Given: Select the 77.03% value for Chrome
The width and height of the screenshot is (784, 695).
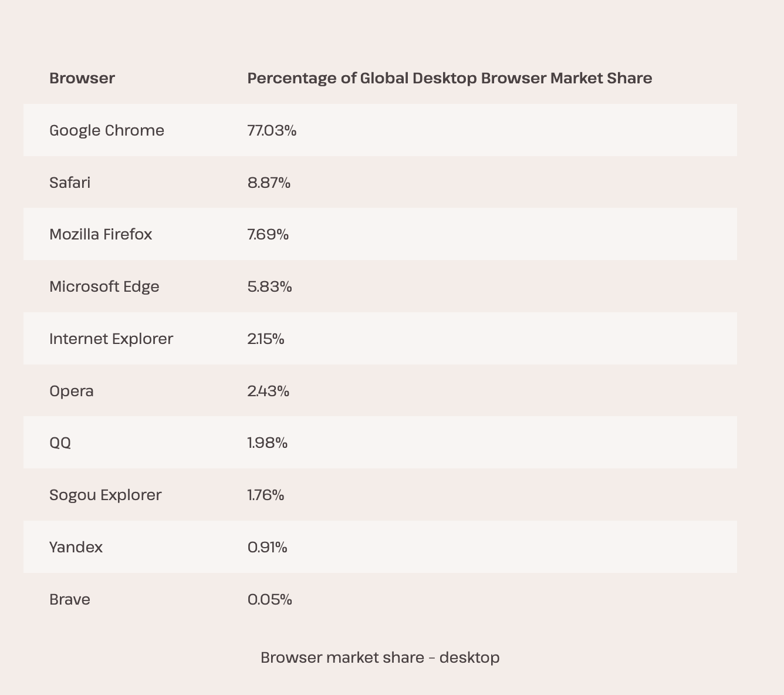Looking at the screenshot, I should pyautogui.click(x=272, y=130).
